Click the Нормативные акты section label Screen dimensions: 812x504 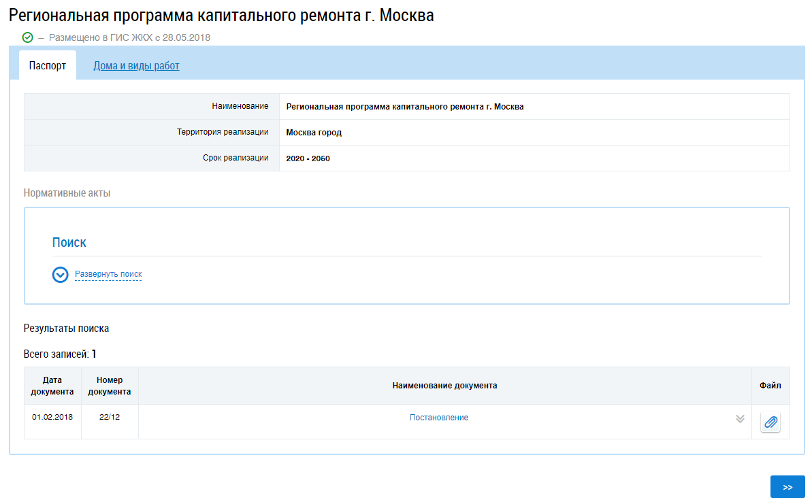tap(67, 193)
